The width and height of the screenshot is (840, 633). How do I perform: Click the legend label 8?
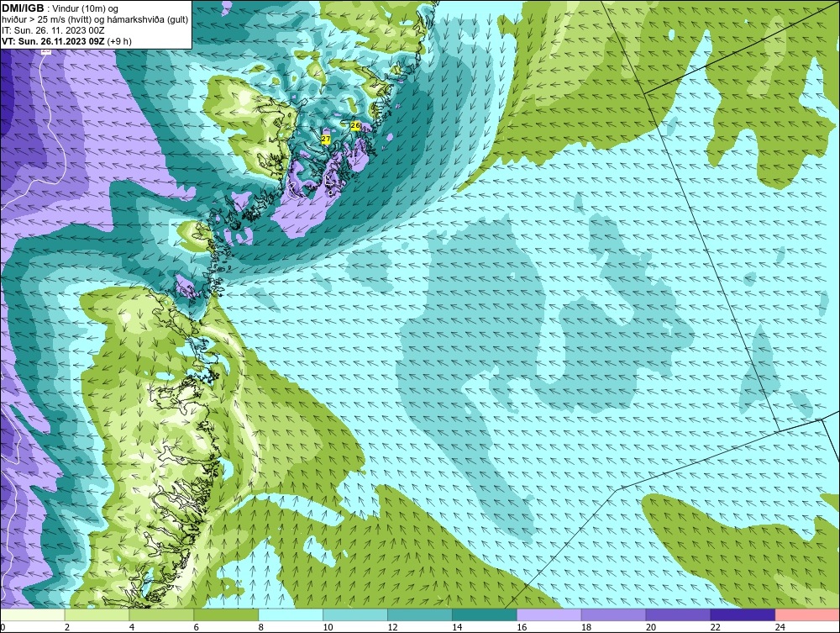pyautogui.click(x=261, y=627)
